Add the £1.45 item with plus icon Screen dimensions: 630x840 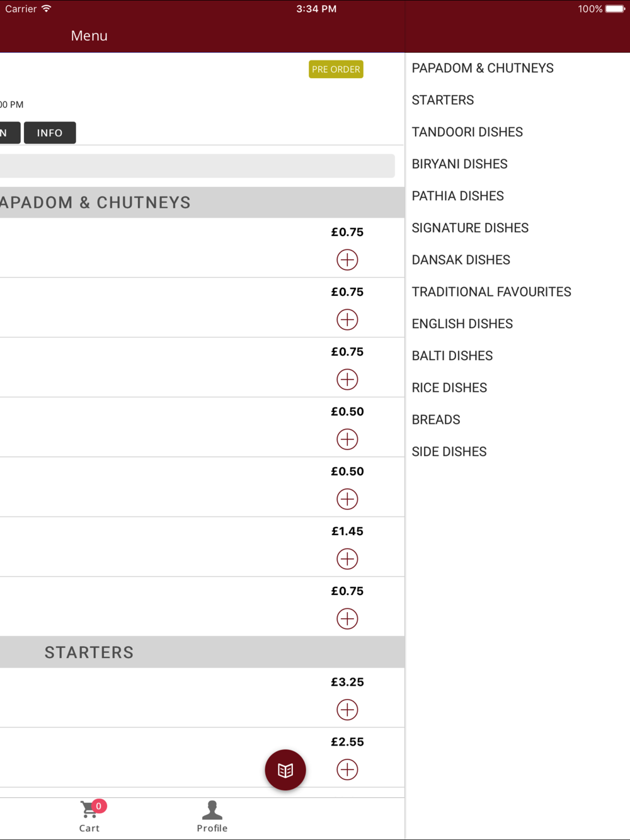(347, 559)
